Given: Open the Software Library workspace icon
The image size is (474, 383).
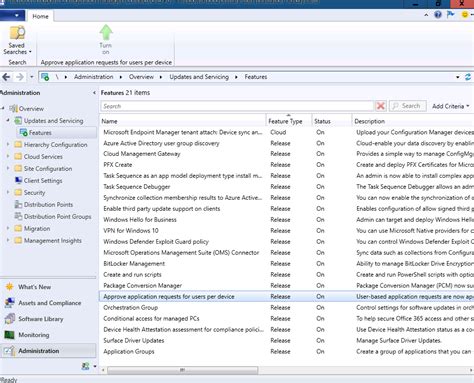Looking at the screenshot, I should coord(10,319).
